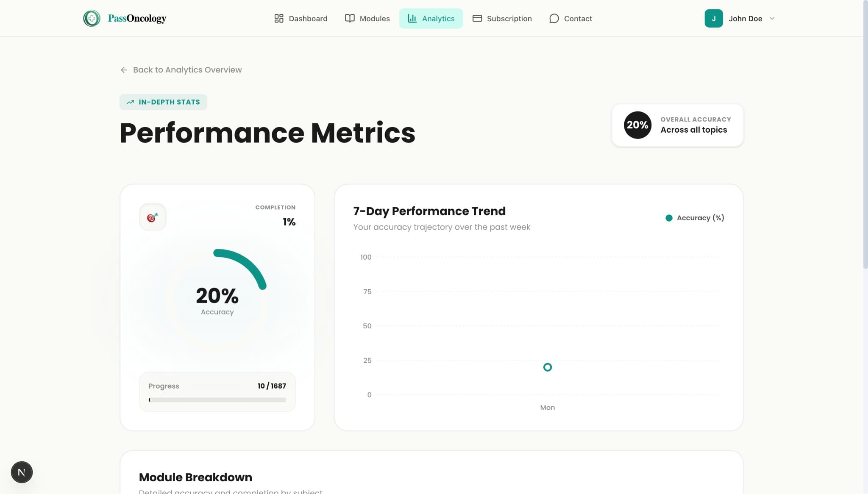Click the 100 y-axis label
Image resolution: width=868 pixels, height=494 pixels.
[x=366, y=257]
